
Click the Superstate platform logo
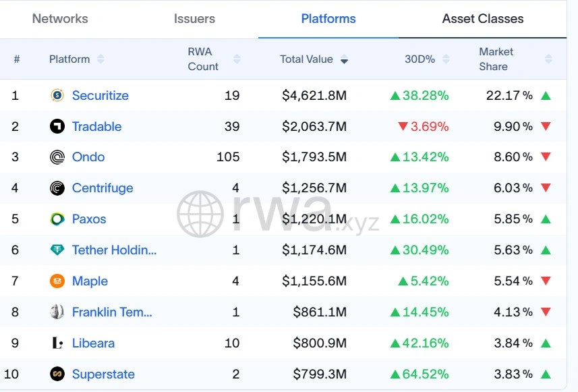click(x=57, y=374)
